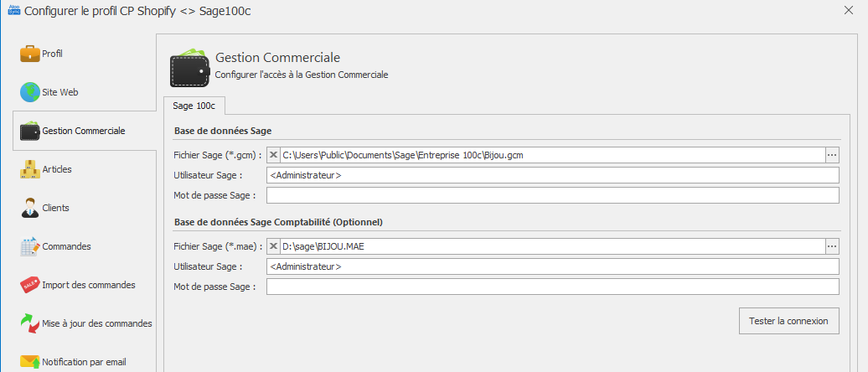This screenshot has height=372, width=868.
Task: Click the Tester la connexion button
Action: pos(789,321)
